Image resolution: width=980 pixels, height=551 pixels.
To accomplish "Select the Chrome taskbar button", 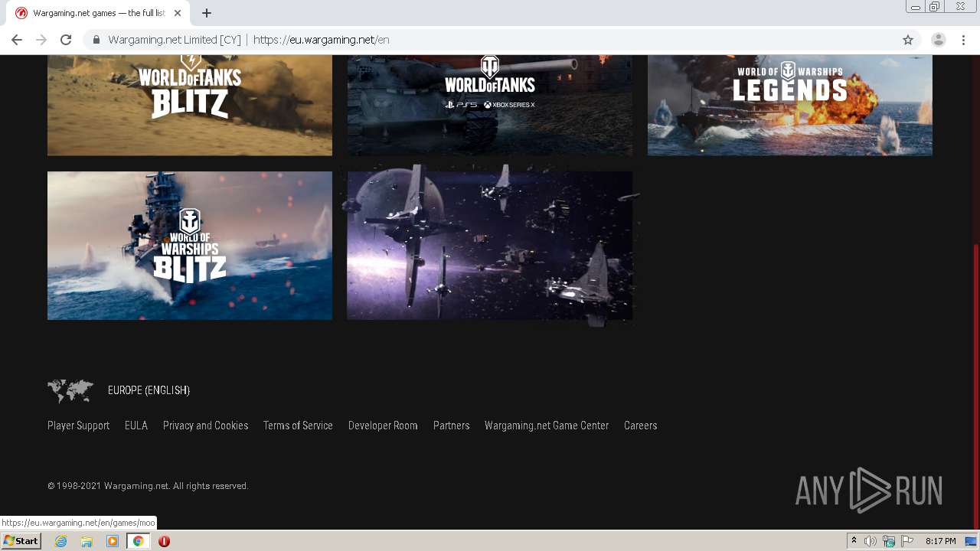I will (138, 541).
